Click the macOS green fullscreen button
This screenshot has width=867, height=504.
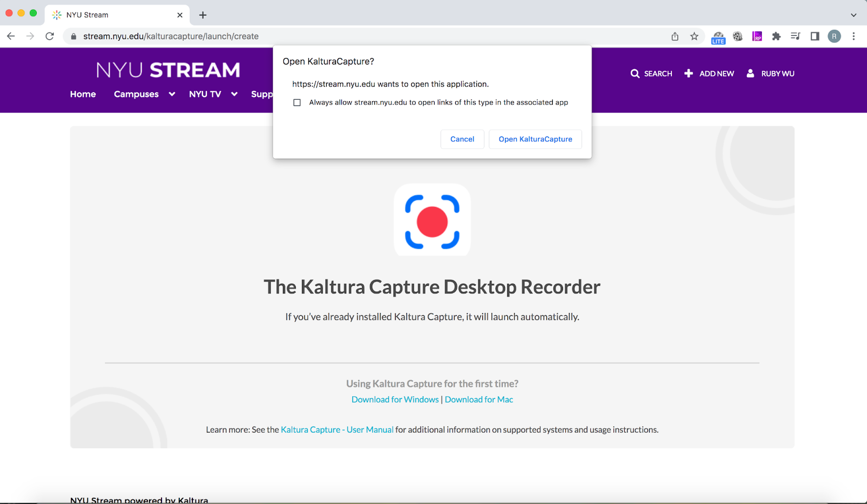pyautogui.click(x=33, y=13)
